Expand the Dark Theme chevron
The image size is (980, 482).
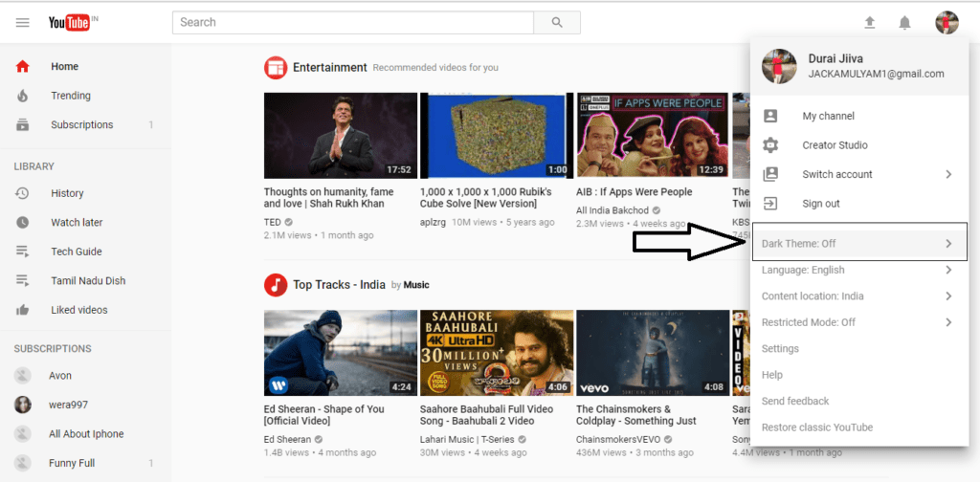point(948,244)
